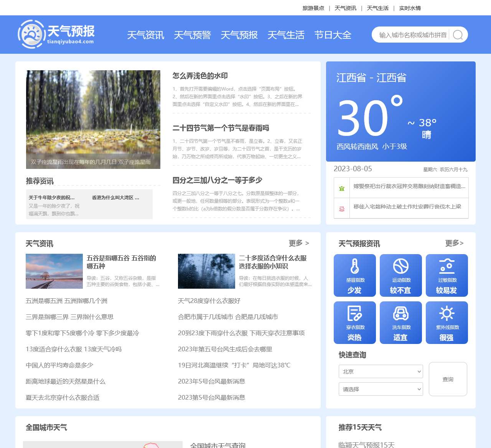This screenshot has width=491, height=448.
Task: Open the rainy window thumbnail
Action: (x=206, y=271)
